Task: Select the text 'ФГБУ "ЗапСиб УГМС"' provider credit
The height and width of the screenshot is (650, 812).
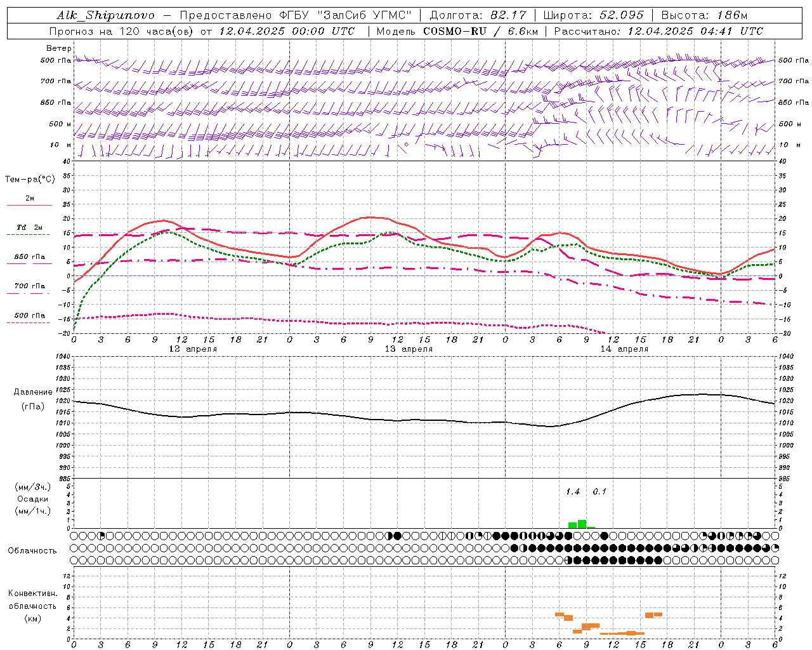Action: [345, 15]
